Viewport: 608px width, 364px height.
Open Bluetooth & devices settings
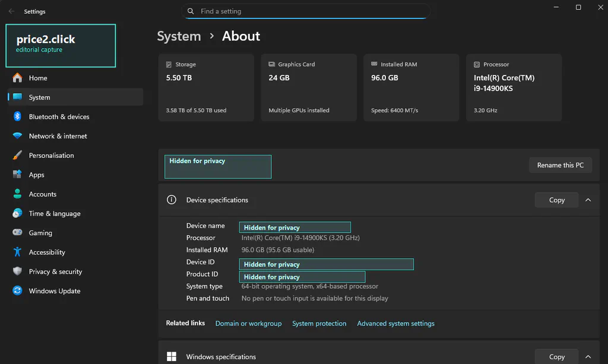click(x=75, y=116)
